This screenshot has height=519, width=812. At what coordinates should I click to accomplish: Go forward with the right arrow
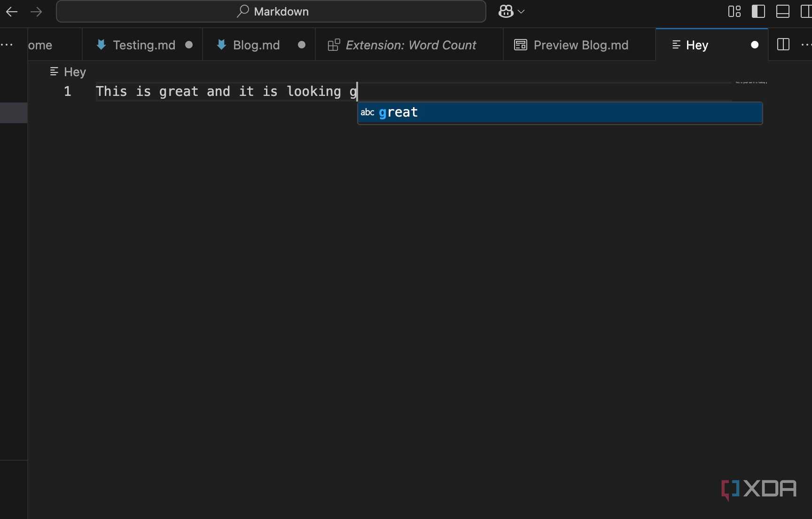[x=36, y=12]
